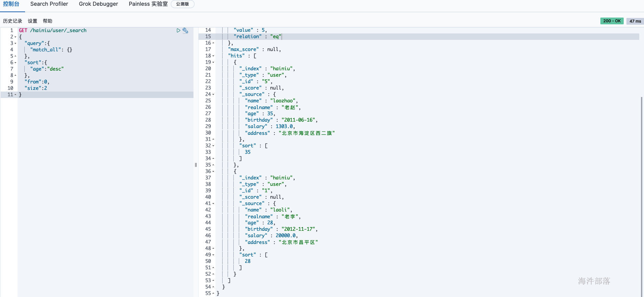Collapse "_source" block at line 41
This screenshot has height=297, width=644.
(213, 204)
